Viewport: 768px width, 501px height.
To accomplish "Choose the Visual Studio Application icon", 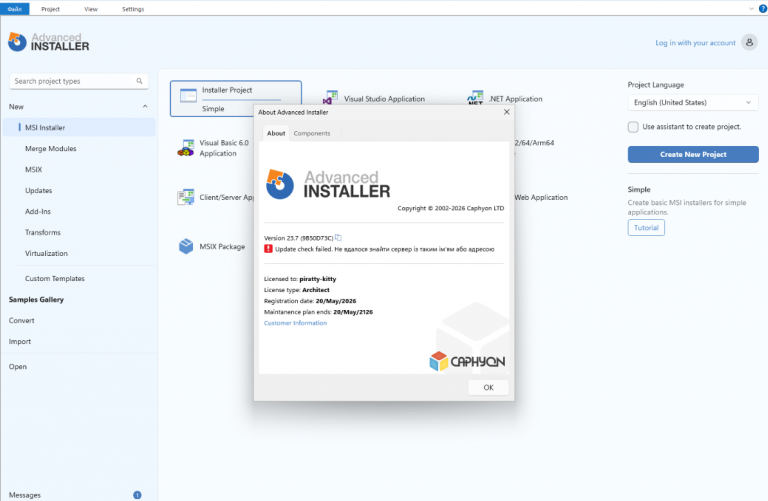I will point(331,97).
